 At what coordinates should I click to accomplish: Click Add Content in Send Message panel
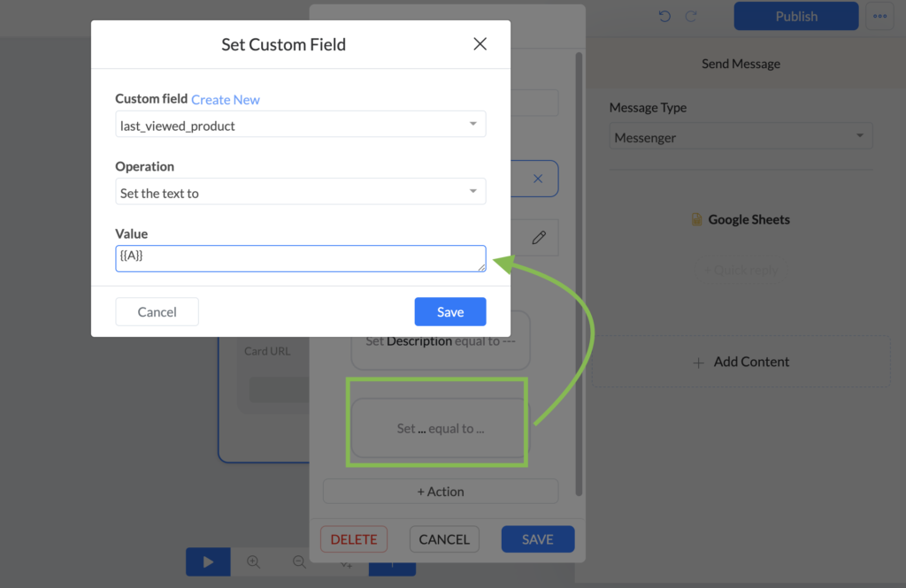click(741, 362)
